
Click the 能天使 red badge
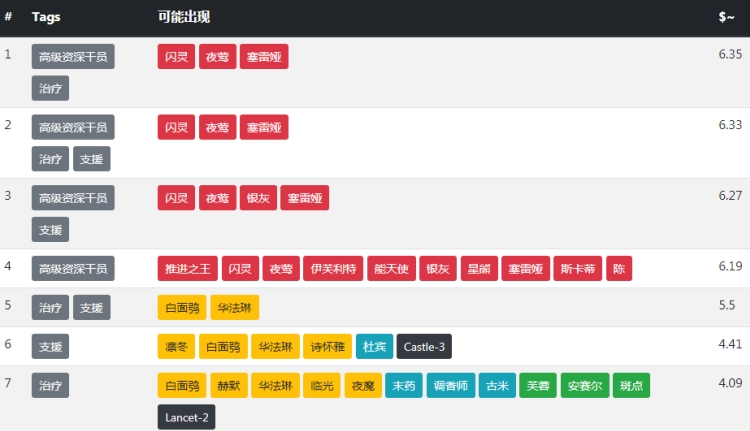(388, 268)
